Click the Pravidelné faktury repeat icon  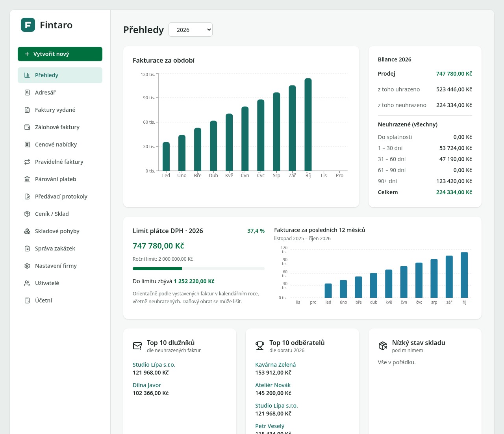[x=27, y=162]
